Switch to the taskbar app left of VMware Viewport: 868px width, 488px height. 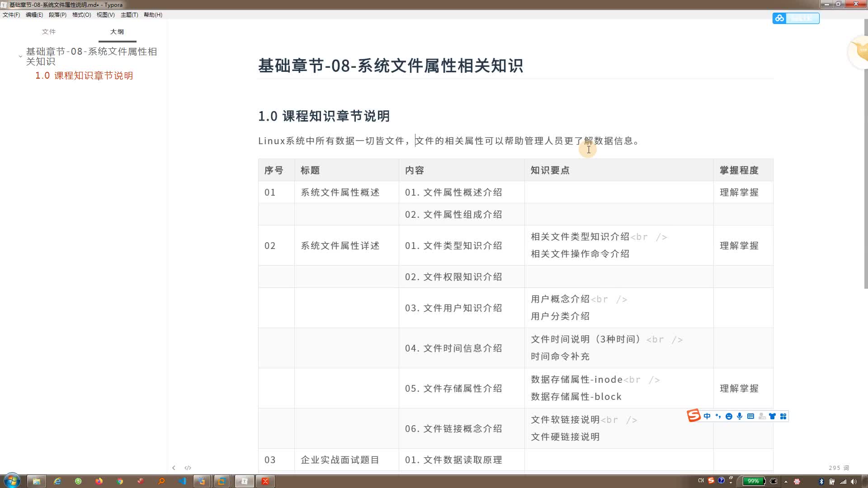pyautogui.click(x=202, y=481)
